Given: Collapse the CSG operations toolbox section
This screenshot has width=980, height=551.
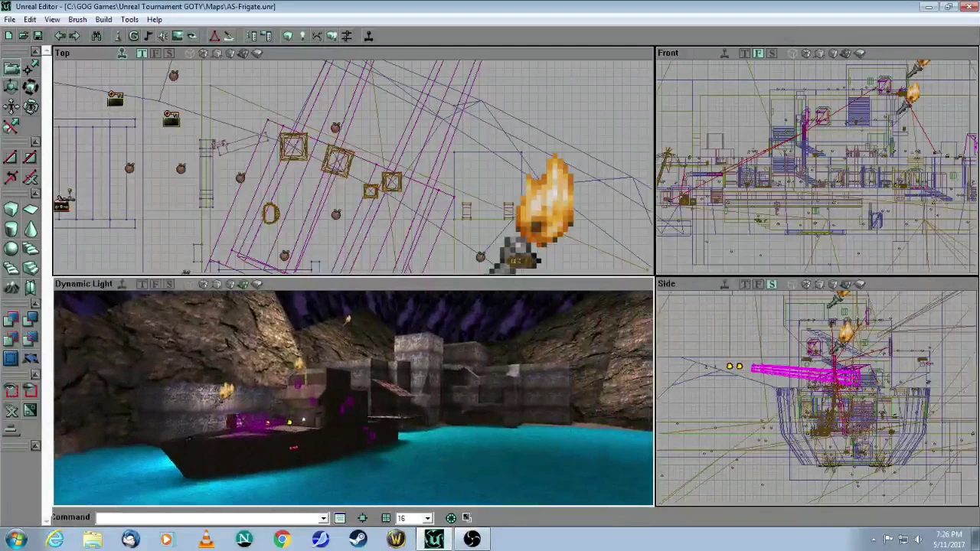Looking at the screenshot, I should [x=35, y=303].
